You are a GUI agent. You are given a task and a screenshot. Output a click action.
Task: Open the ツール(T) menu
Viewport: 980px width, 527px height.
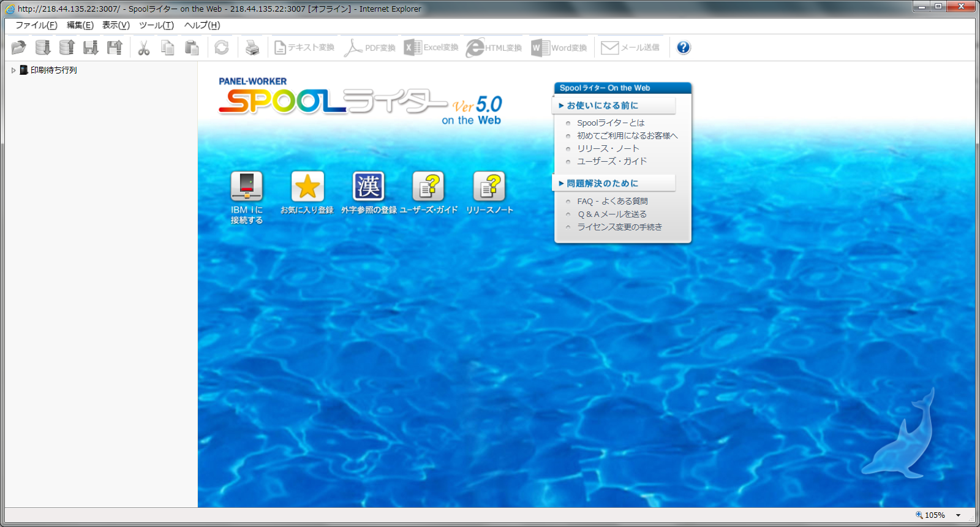[x=156, y=25]
